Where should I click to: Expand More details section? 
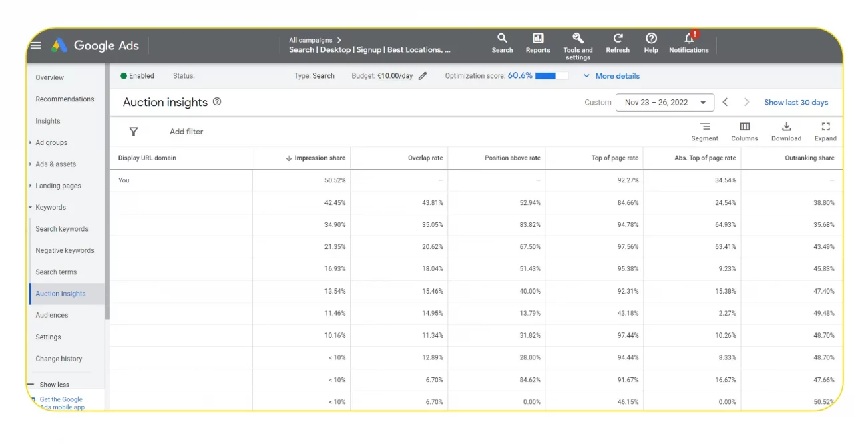(611, 76)
